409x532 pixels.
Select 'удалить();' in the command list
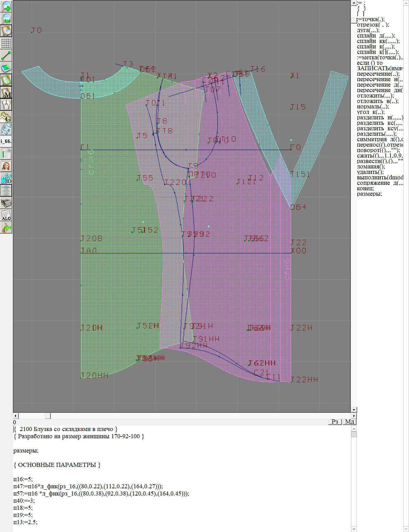370,172
